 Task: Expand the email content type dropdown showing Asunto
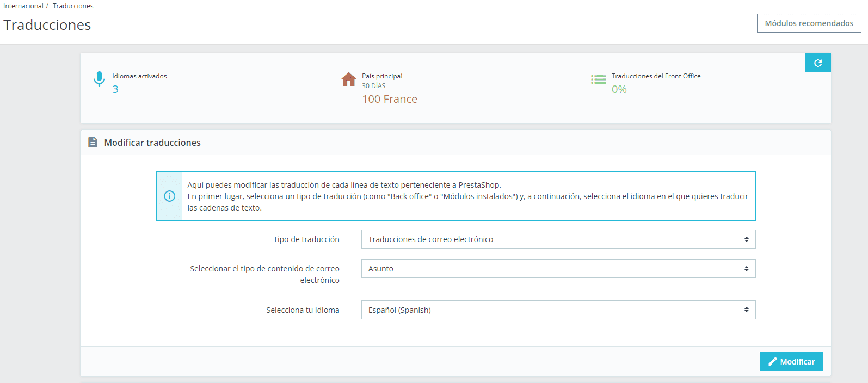click(x=558, y=269)
